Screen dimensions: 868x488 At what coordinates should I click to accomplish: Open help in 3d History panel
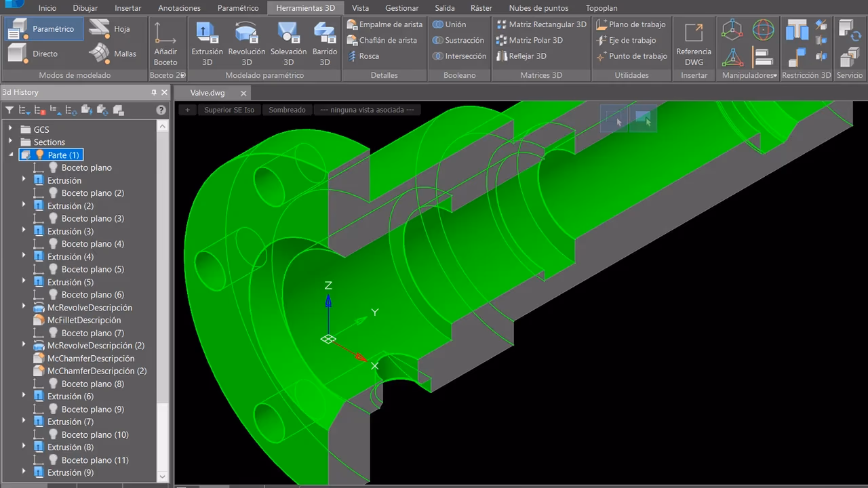(x=161, y=110)
